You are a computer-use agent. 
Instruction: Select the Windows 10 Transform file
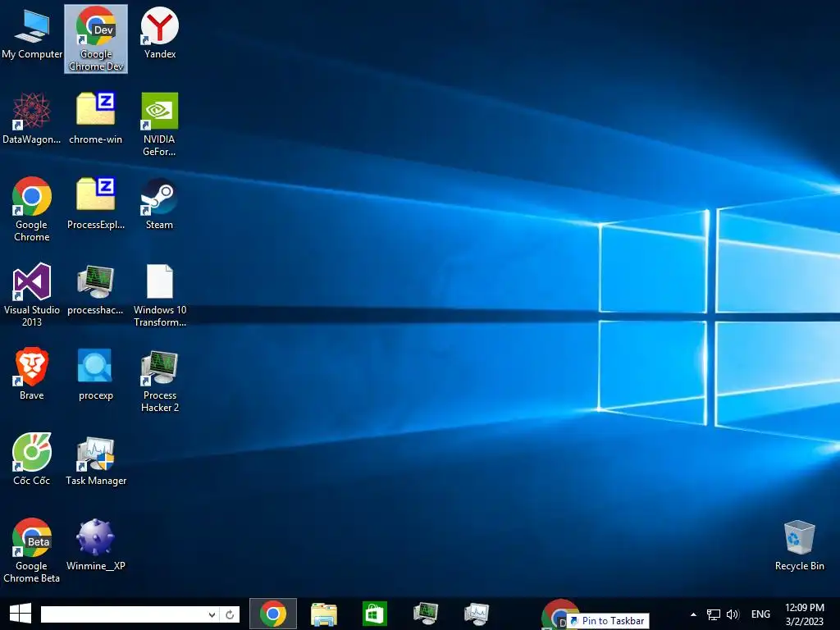[x=160, y=294]
